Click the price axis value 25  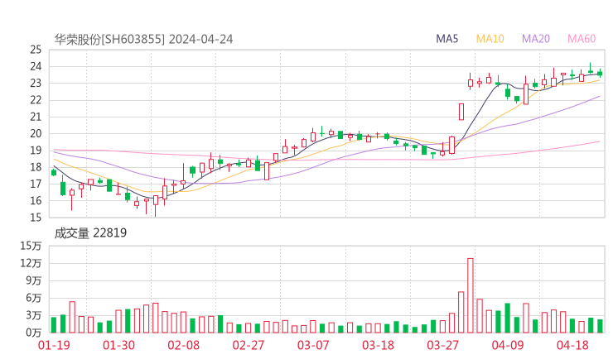[x=36, y=50]
